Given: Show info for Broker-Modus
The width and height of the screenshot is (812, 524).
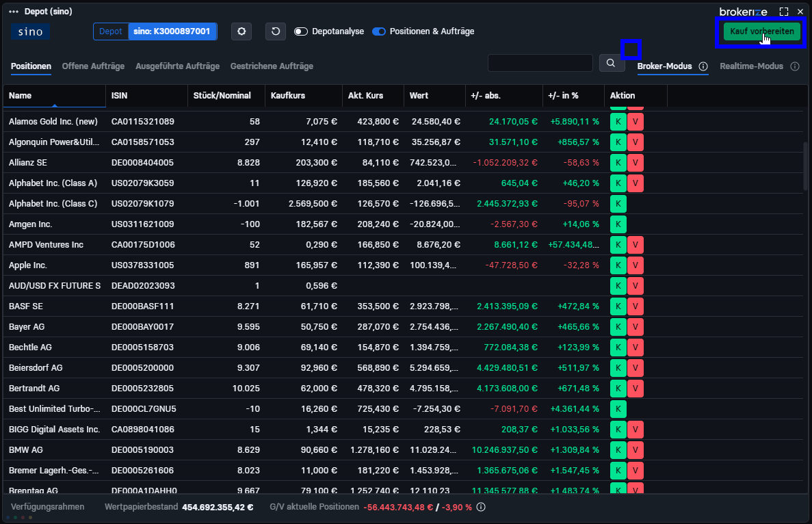Looking at the screenshot, I should 703,66.
